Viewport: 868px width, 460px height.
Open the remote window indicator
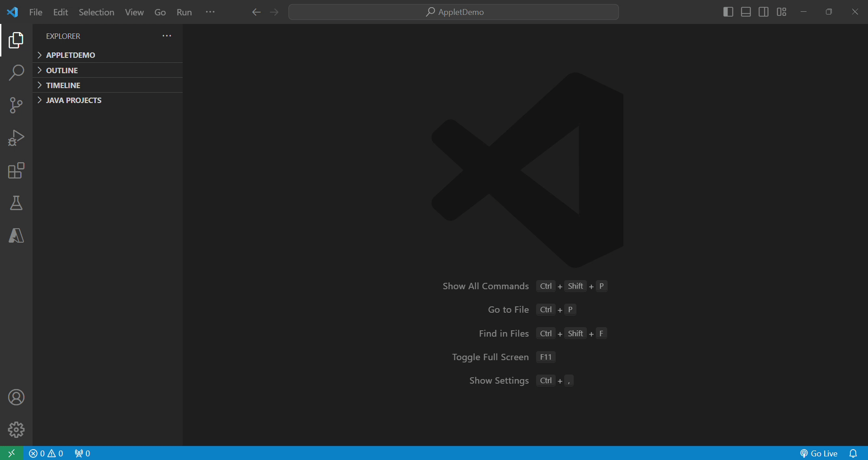click(x=12, y=453)
